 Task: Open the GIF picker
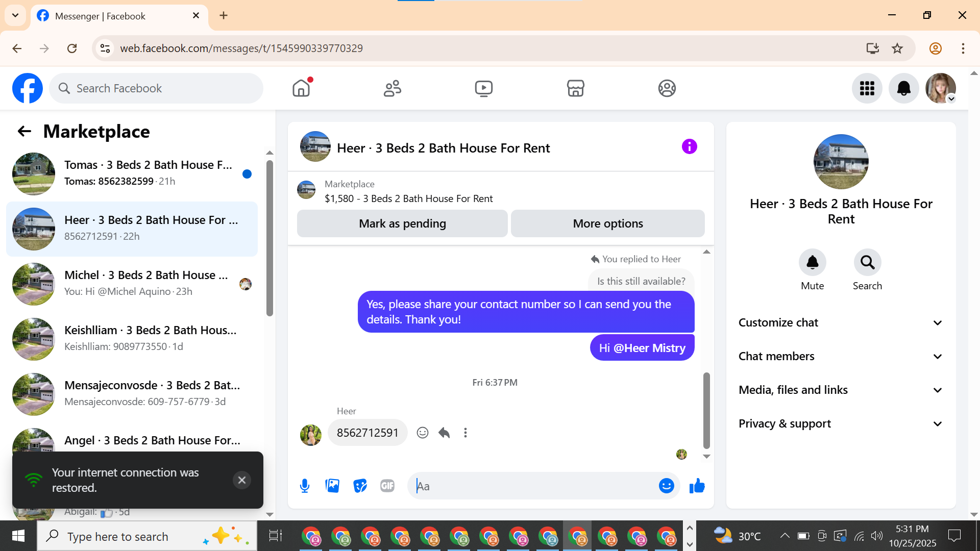tap(387, 486)
